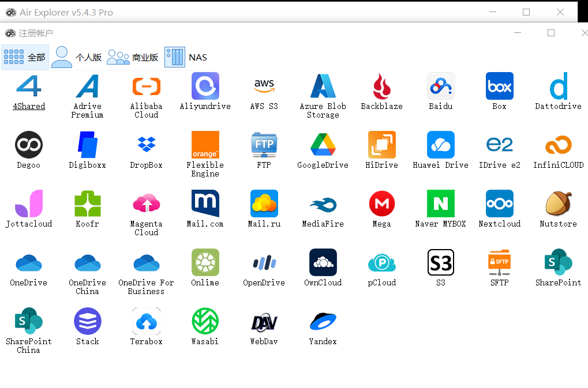This screenshot has width=588, height=388.
Task: Click the AWS S3 icon
Action: point(264,86)
